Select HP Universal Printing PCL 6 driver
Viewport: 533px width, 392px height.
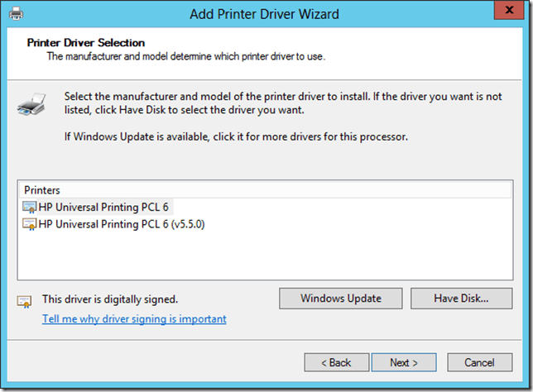pos(104,207)
